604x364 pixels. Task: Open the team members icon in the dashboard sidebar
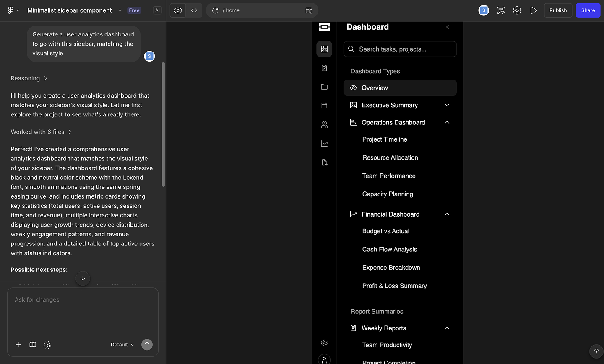(324, 124)
